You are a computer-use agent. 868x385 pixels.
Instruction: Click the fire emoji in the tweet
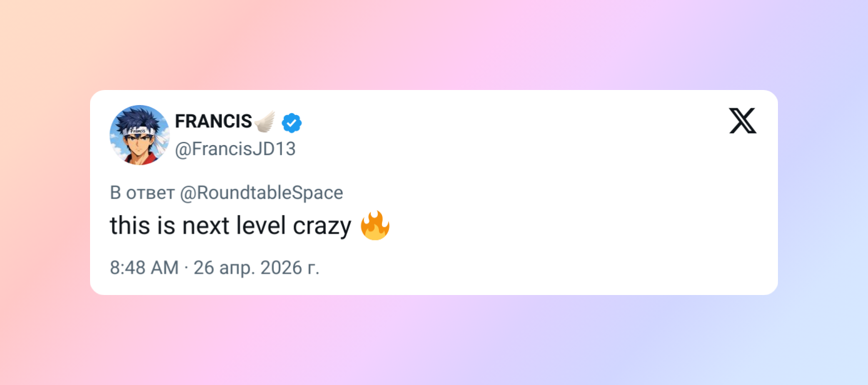[x=375, y=226]
